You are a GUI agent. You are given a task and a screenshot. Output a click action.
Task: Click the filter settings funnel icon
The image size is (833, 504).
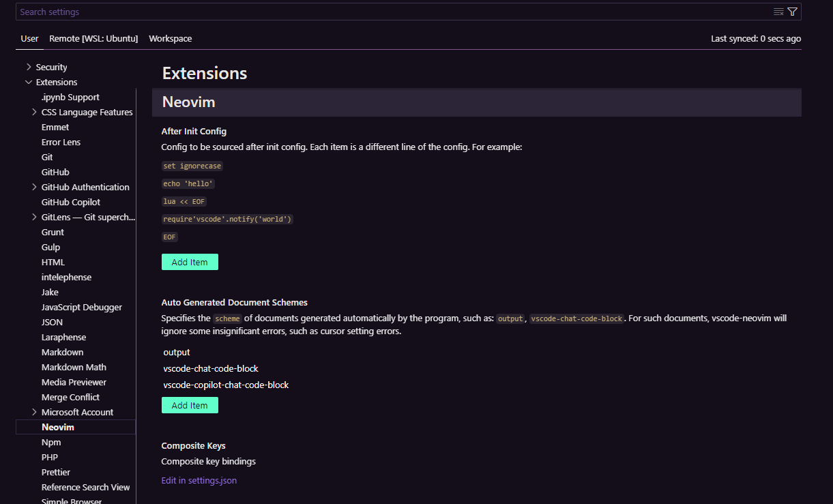792,12
